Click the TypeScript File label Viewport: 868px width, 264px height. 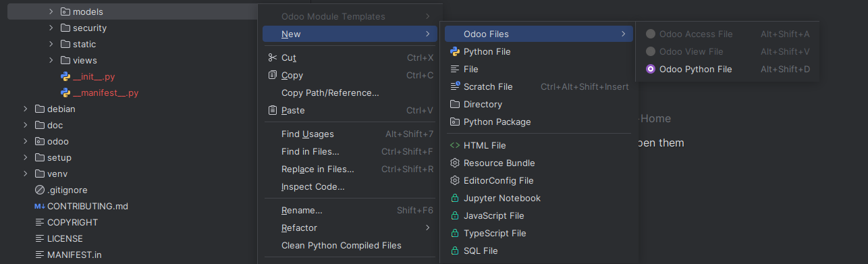tap(495, 233)
